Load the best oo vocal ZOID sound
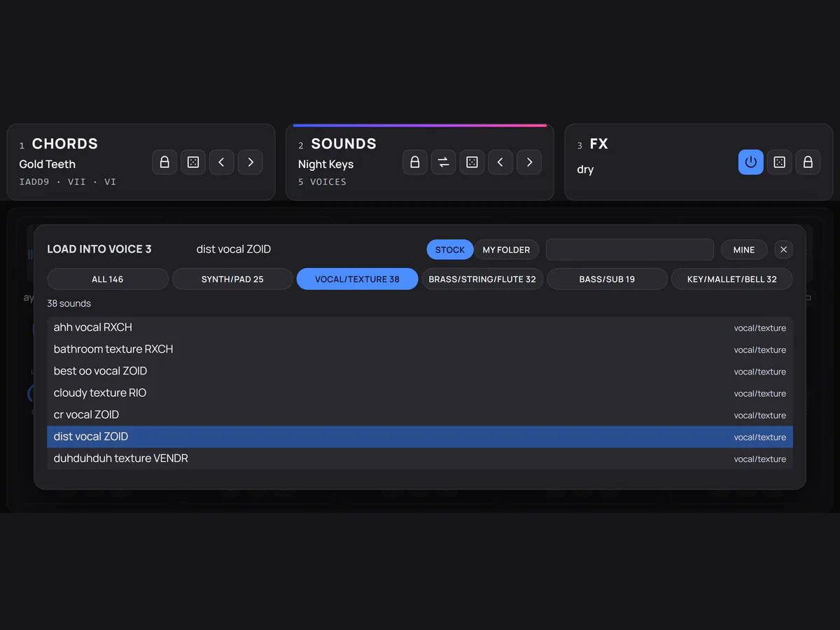 click(x=420, y=371)
